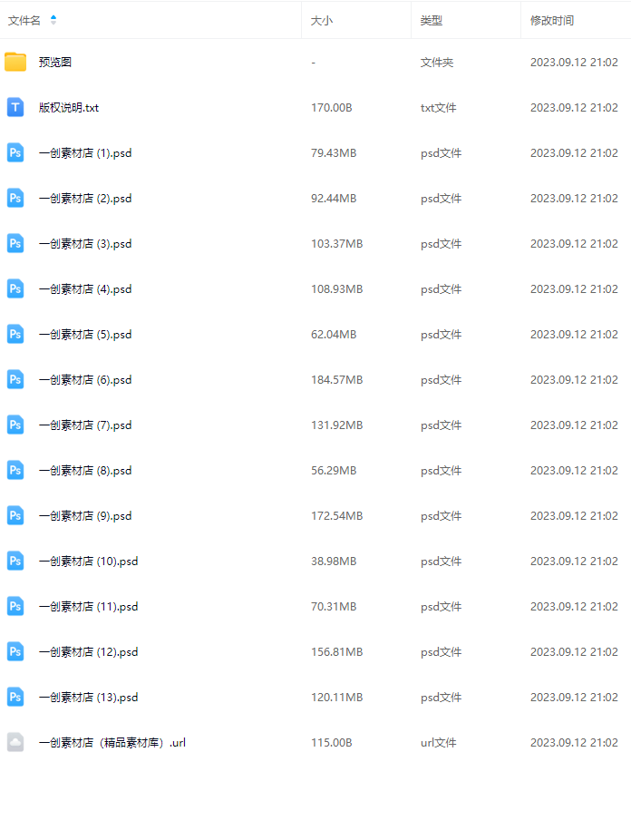Open file 一创素材店 (2).psd by name
The width and height of the screenshot is (631, 840).
click(85, 199)
